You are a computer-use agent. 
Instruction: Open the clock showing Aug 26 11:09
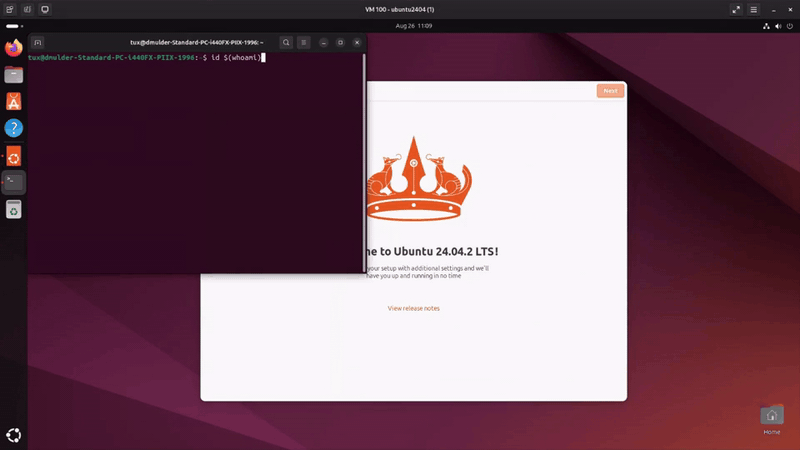(x=414, y=26)
